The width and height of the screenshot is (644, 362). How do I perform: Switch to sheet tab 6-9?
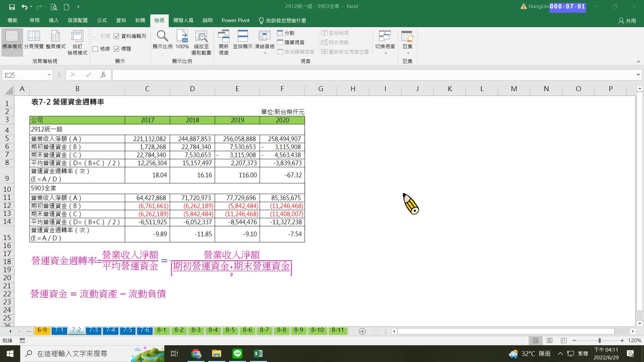[x=42, y=330]
